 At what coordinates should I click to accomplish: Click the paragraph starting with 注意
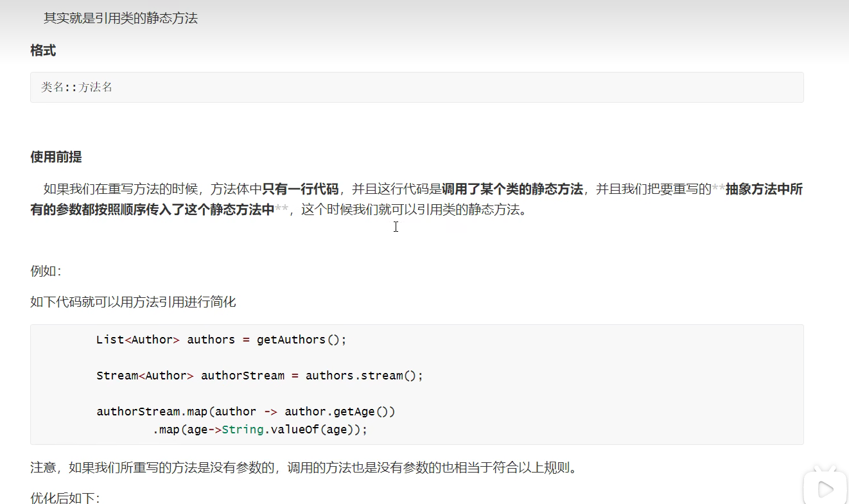click(303, 467)
